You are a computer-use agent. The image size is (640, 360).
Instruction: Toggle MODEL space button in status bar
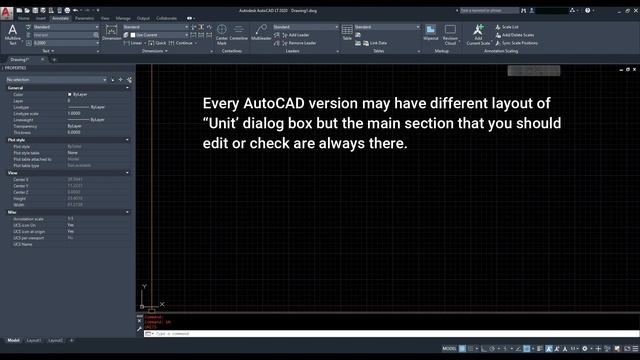point(449,349)
